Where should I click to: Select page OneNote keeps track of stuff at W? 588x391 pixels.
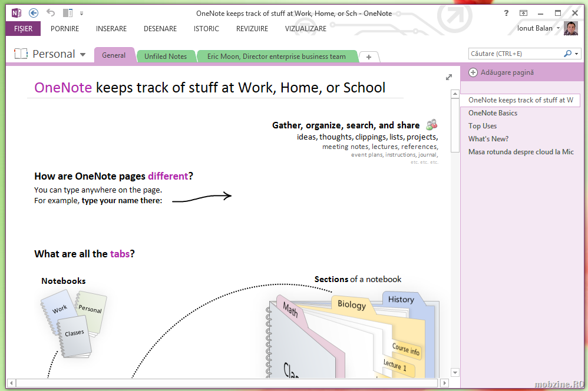tap(520, 100)
